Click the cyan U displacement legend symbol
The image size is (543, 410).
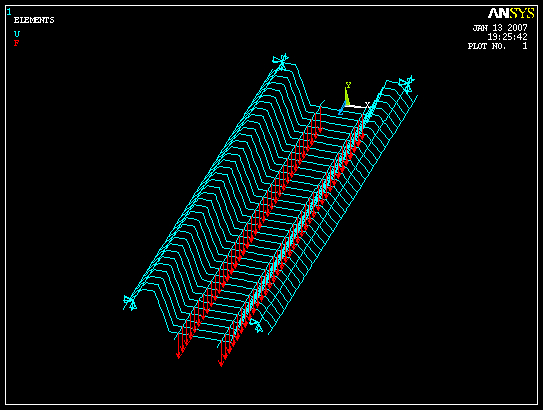[17, 34]
